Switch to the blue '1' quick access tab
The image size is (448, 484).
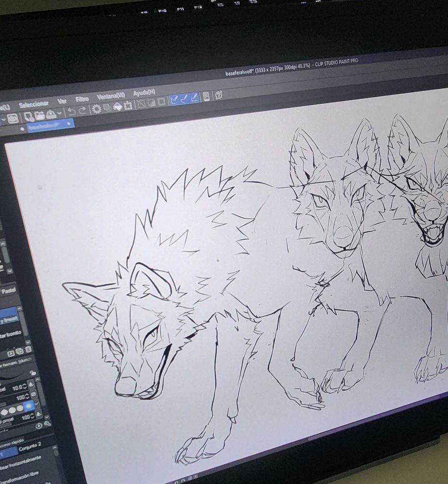point(8,453)
